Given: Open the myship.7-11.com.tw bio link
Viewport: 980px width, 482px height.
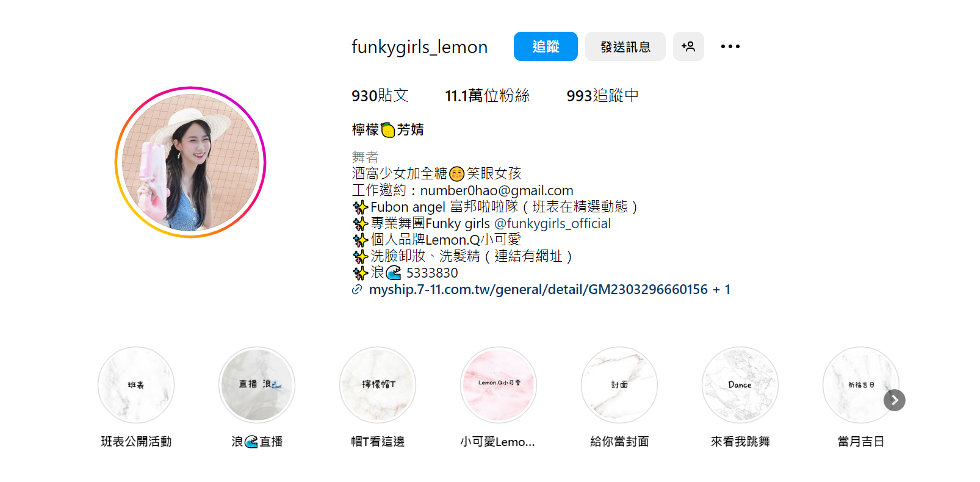Looking at the screenshot, I should click(x=549, y=289).
